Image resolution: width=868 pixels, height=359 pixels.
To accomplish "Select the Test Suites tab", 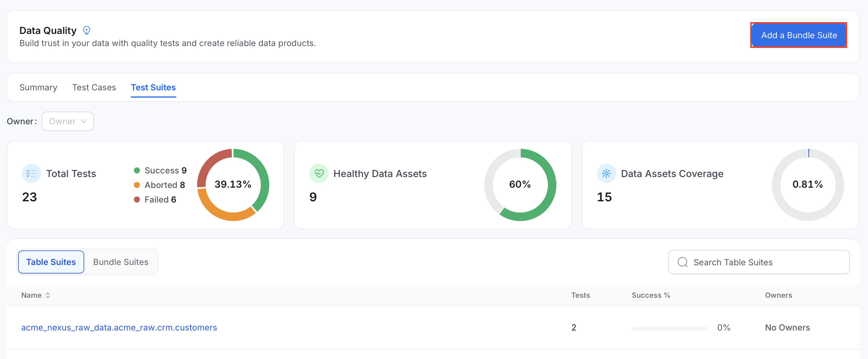I will (x=153, y=87).
